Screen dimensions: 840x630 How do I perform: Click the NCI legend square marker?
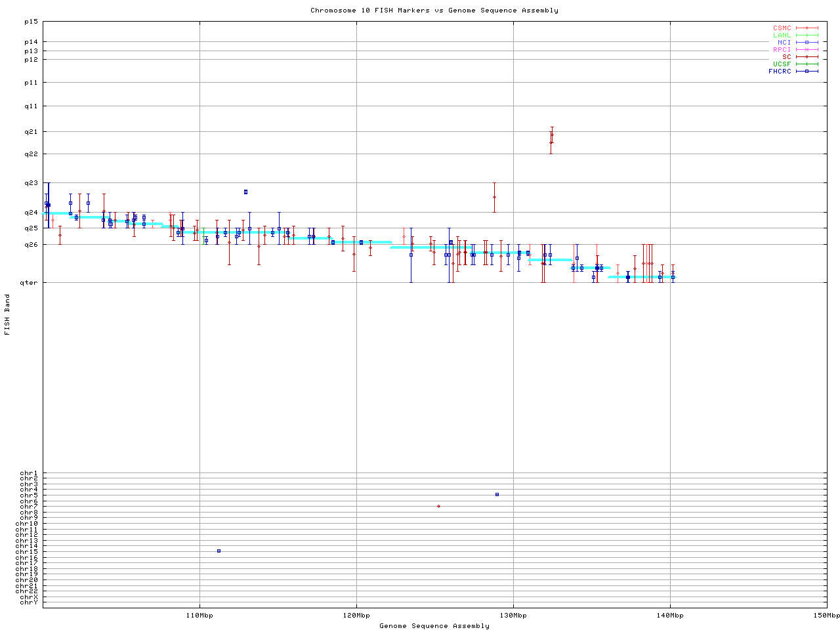pyautogui.click(x=807, y=43)
